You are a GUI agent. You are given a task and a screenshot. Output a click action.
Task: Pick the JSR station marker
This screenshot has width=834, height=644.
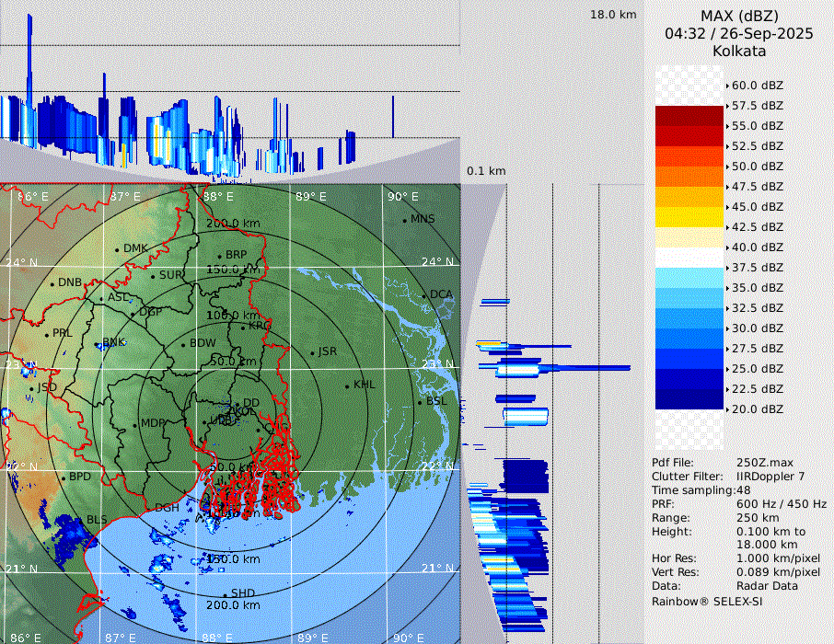[312, 352]
